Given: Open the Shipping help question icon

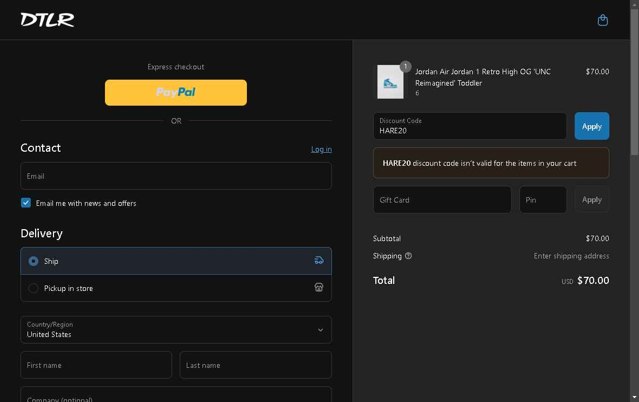Looking at the screenshot, I should click(x=408, y=256).
